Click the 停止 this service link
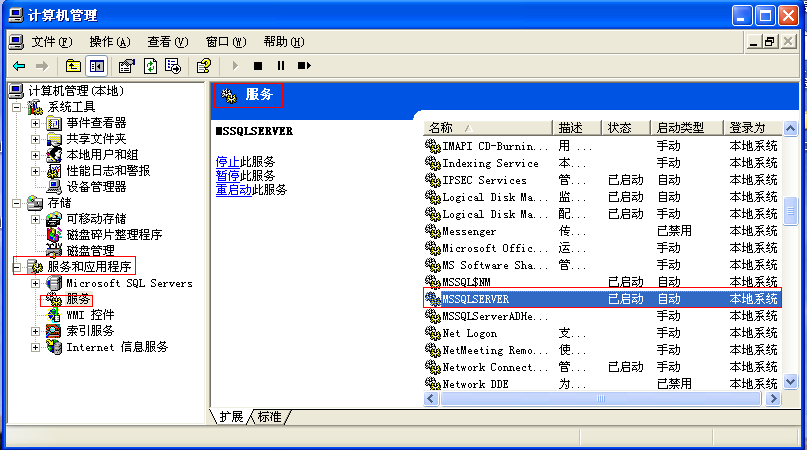 227,162
